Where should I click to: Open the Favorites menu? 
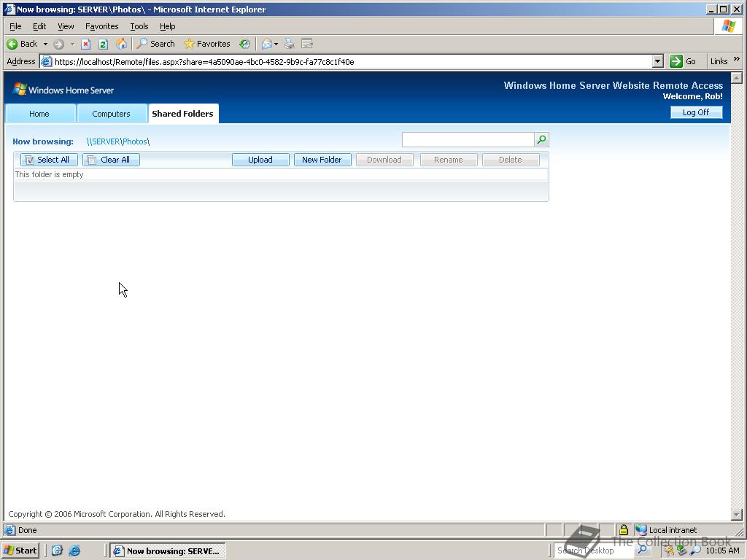coord(102,26)
